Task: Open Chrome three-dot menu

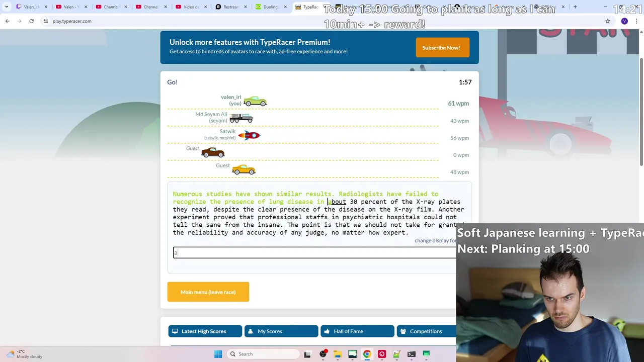Action: coord(636,21)
